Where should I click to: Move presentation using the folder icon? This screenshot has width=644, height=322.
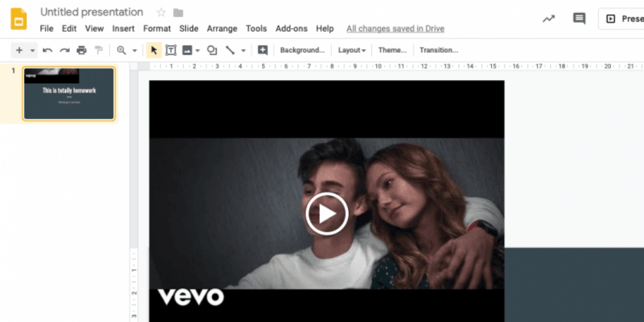[178, 13]
